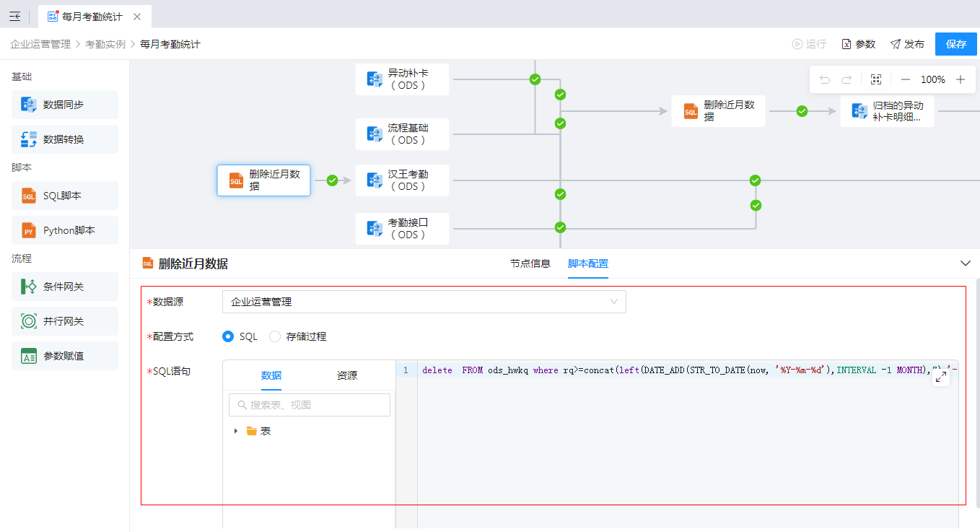This screenshot has width=980, height=532.
Task: Click the 保存 button
Action: click(x=955, y=44)
